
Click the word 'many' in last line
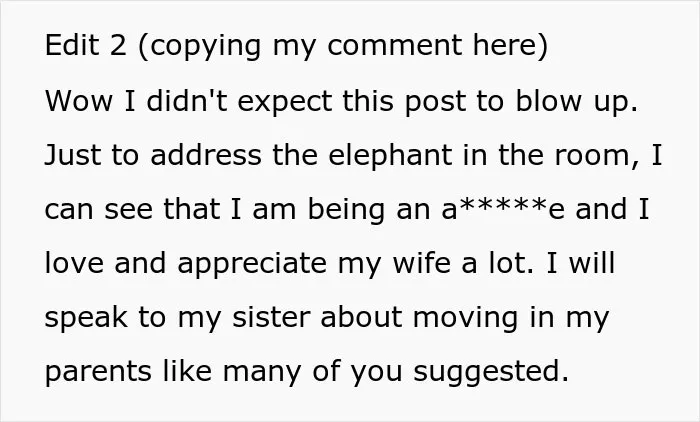262,373
